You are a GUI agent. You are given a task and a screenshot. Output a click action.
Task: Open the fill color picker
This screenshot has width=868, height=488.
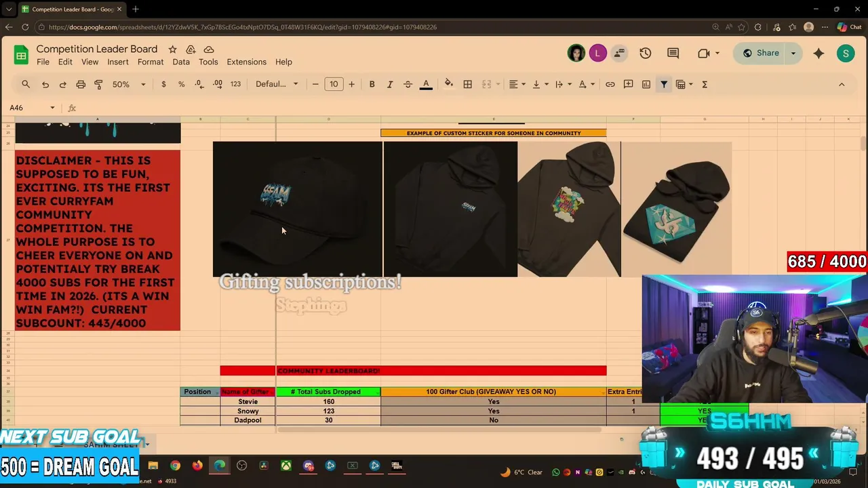pyautogui.click(x=448, y=84)
